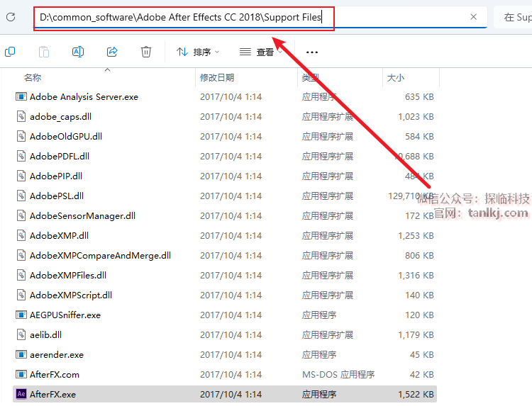This screenshot has width=532, height=406.
Task: Click the 120 KB size cell
Action: tap(419, 315)
